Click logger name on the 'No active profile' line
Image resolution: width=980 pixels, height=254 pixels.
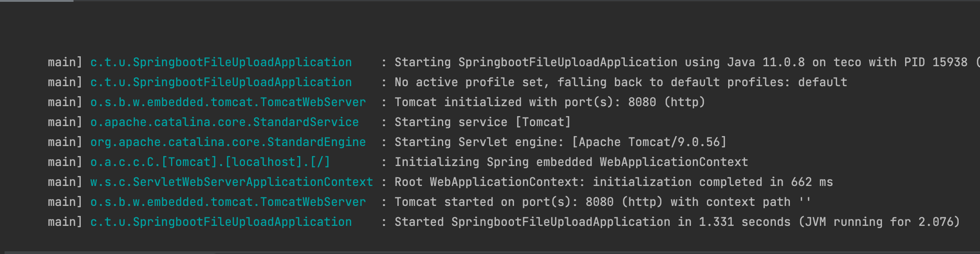coord(221,82)
